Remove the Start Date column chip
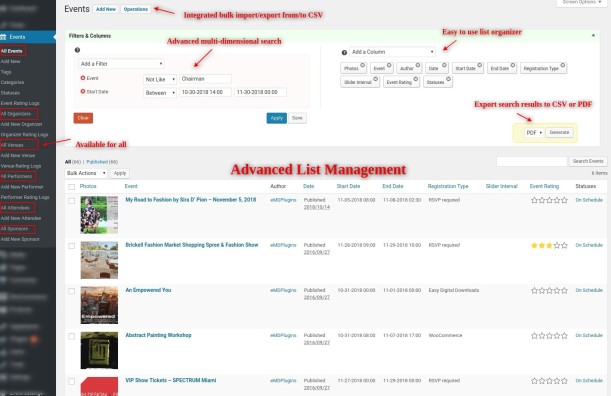Viewport: 611px width, 396px height. pos(480,65)
